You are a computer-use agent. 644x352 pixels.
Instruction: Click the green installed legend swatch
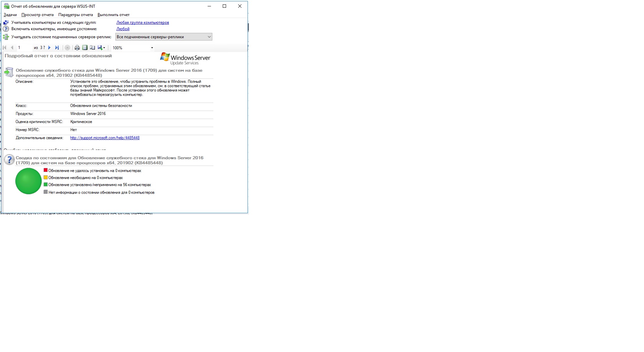[46, 184]
